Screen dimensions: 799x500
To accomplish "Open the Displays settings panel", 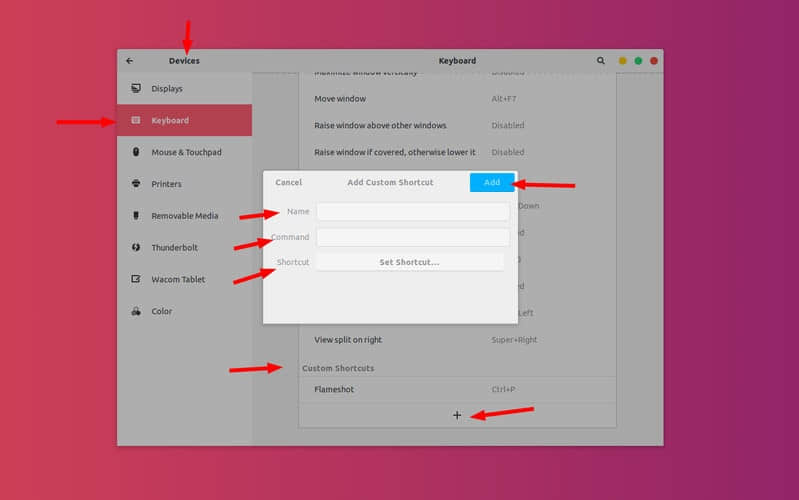I will click(x=184, y=88).
